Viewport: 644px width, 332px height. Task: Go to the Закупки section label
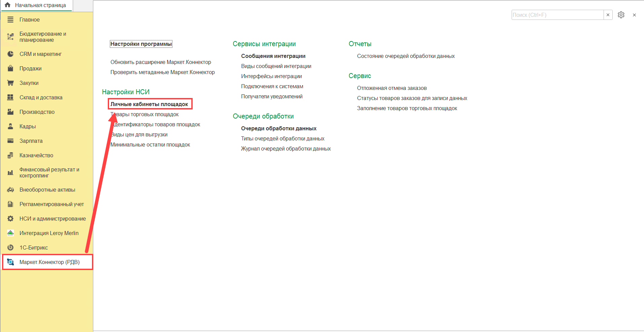click(x=29, y=83)
